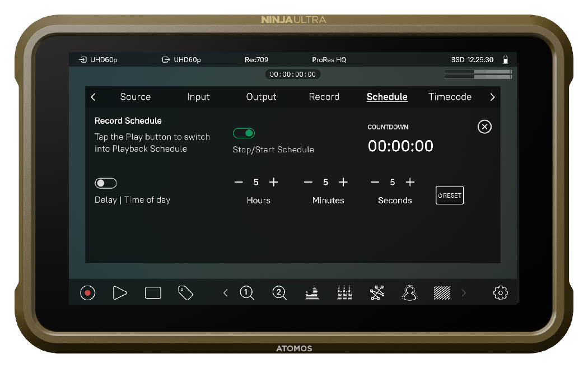Tap the audio level meters
Screen dimensions: 588x368
(478, 74)
